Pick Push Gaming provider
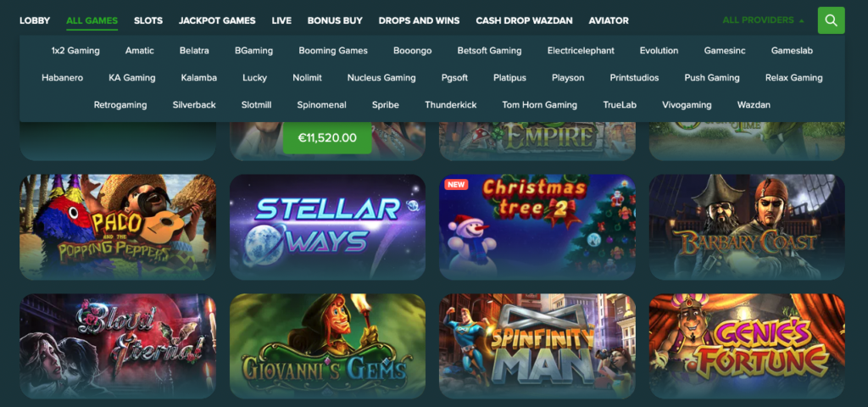This screenshot has width=868, height=407. (712, 77)
